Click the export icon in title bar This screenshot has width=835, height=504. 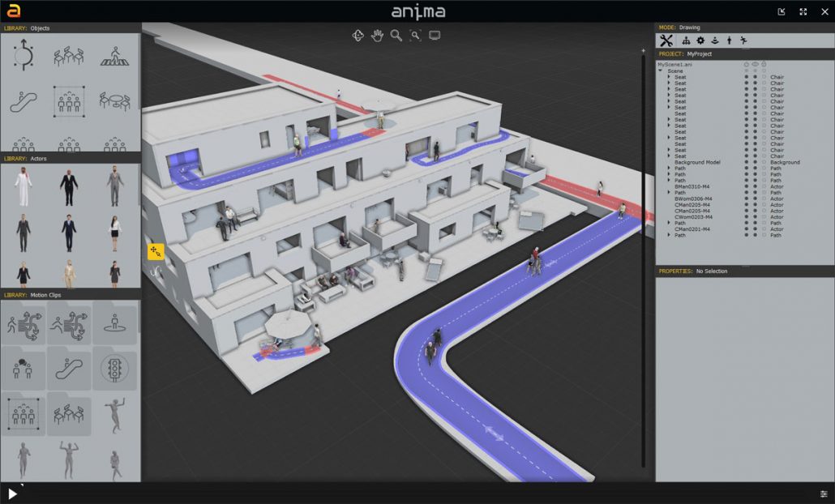point(781,11)
